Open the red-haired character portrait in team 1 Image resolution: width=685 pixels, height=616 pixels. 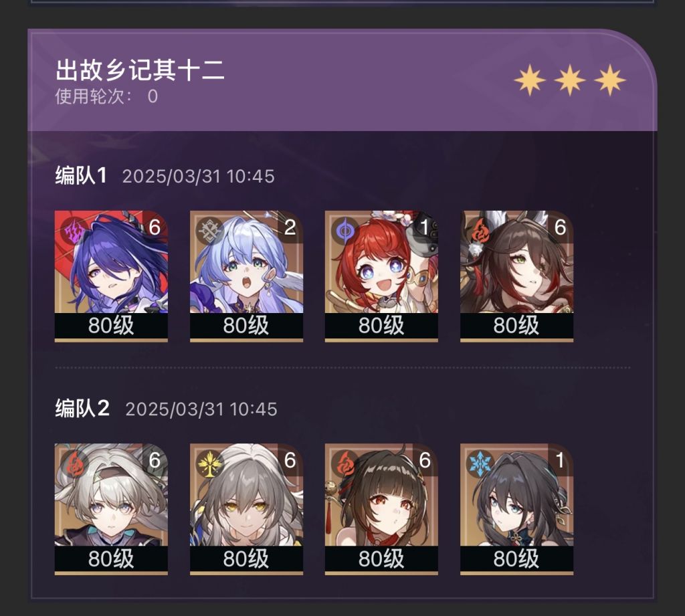[x=381, y=276]
